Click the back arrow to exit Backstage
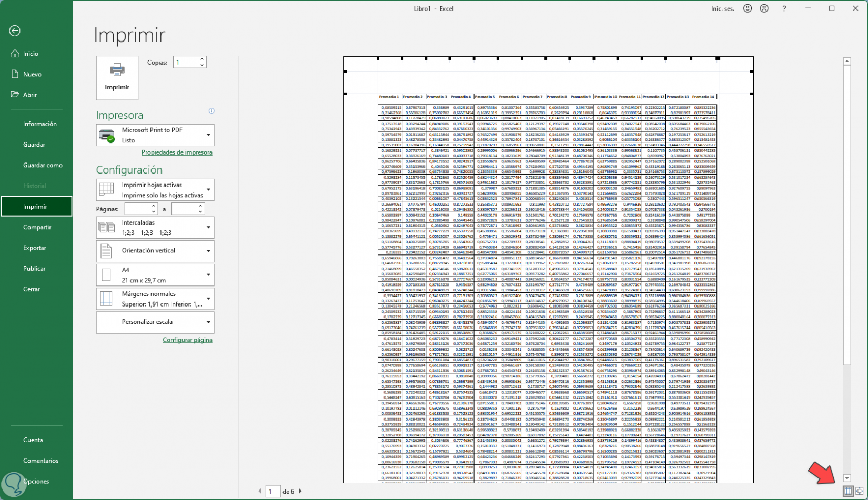 pyautogui.click(x=15, y=31)
